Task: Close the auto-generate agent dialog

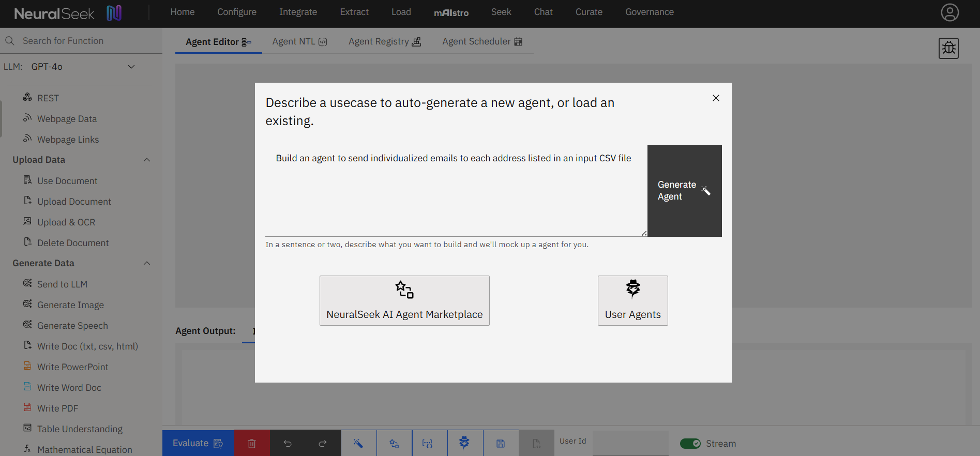Action: pos(716,98)
